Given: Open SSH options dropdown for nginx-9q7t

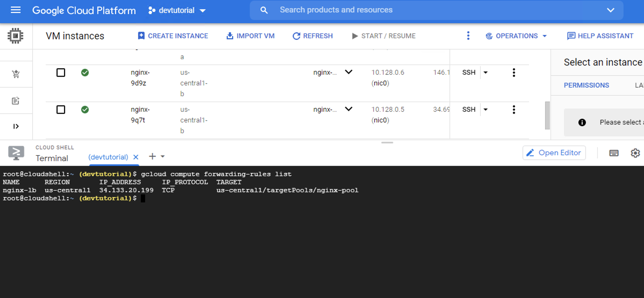Looking at the screenshot, I should [486, 110].
